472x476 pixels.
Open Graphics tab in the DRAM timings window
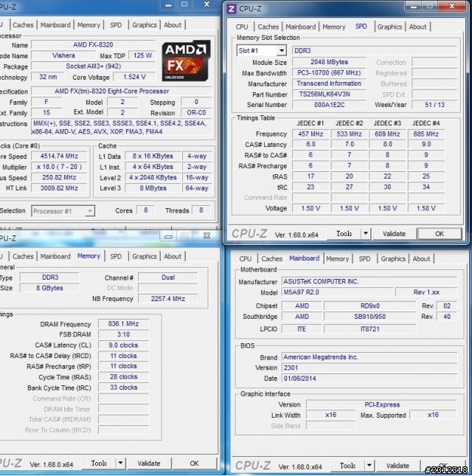(x=145, y=256)
